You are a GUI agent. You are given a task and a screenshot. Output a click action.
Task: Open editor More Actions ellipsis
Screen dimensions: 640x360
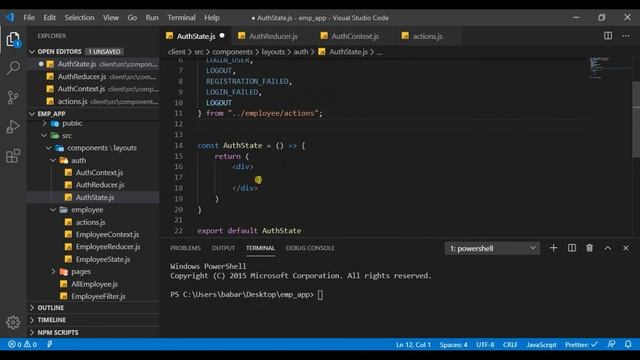(x=626, y=36)
